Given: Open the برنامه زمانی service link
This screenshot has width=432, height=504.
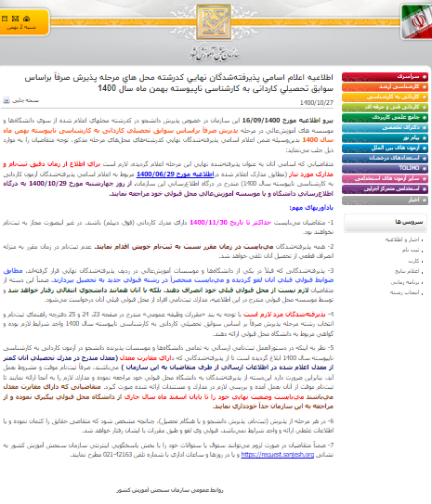Looking at the screenshot, I should (405, 282).
